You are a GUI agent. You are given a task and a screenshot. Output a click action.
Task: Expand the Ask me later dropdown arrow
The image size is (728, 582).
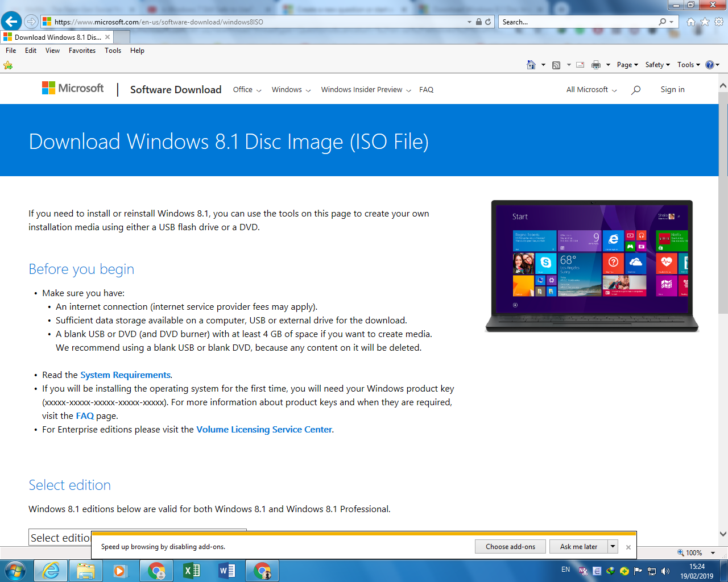(613, 547)
